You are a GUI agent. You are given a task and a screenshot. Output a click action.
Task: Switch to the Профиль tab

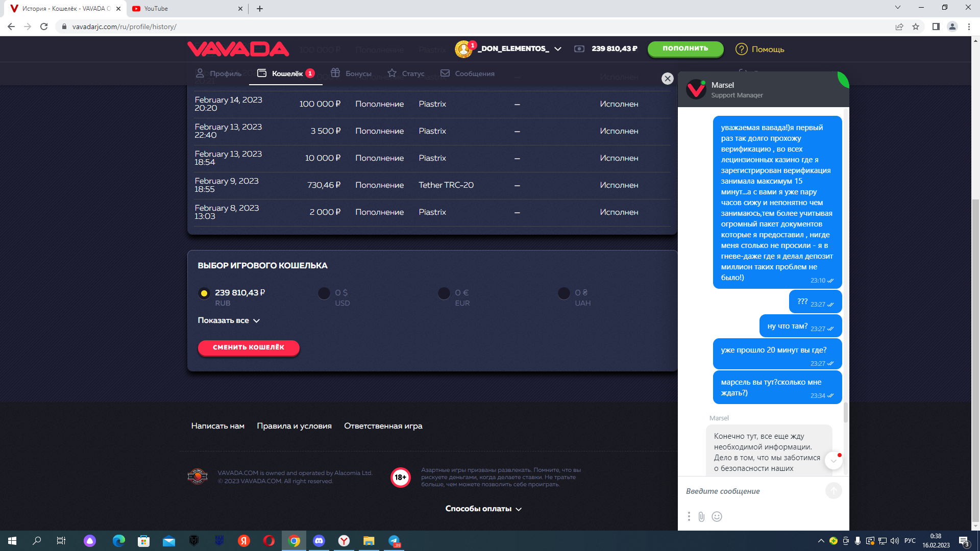[x=218, y=73]
